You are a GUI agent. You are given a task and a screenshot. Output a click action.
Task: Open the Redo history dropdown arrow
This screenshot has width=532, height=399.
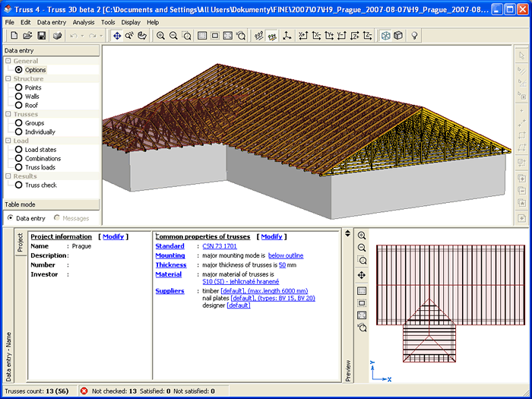tap(101, 36)
